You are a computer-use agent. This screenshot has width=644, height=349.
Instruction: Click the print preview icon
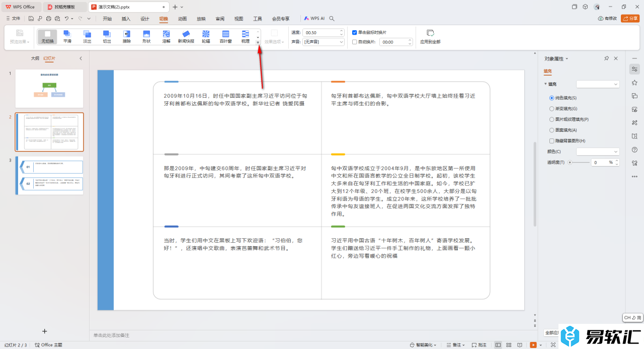[x=57, y=19]
